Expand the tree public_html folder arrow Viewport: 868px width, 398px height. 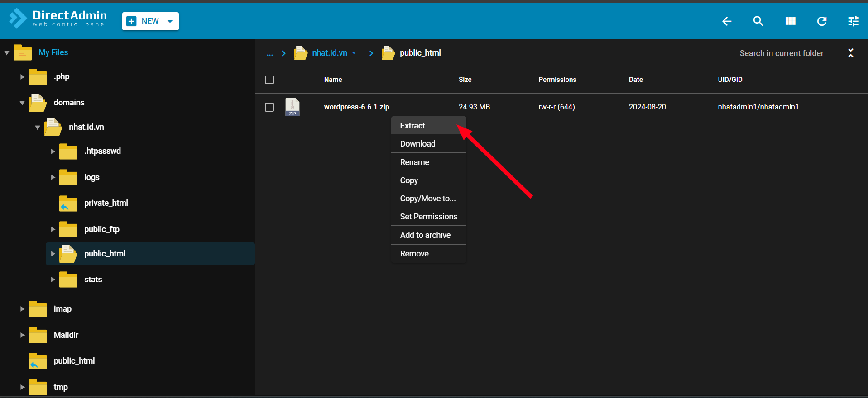(53, 254)
